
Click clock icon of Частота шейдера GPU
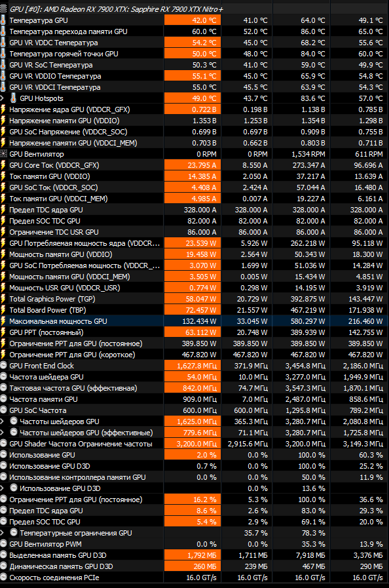pos(3,377)
